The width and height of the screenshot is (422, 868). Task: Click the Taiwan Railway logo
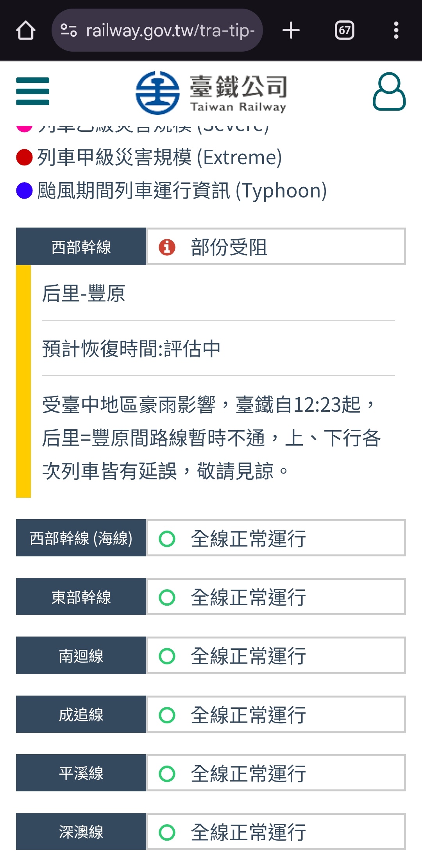211,93
